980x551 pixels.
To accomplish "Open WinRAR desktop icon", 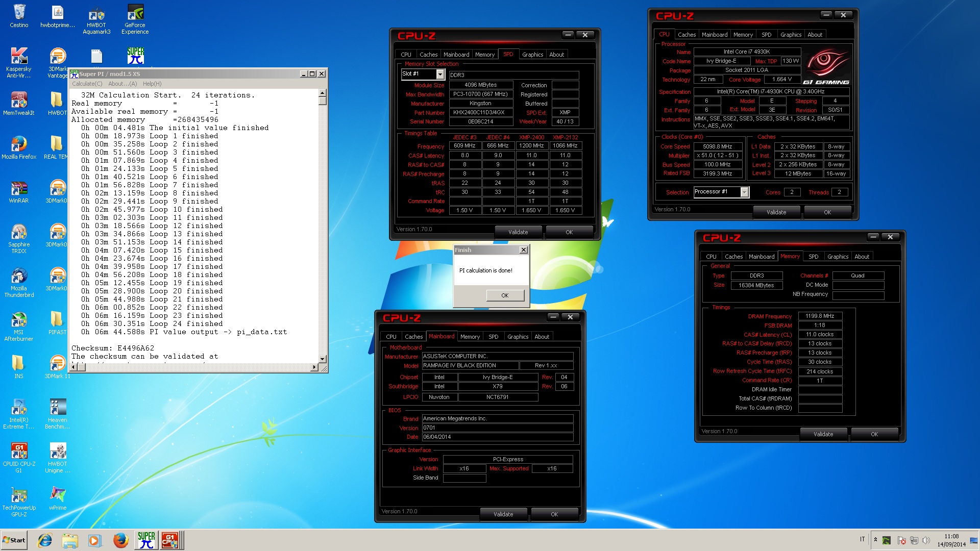I will point(19,191).
